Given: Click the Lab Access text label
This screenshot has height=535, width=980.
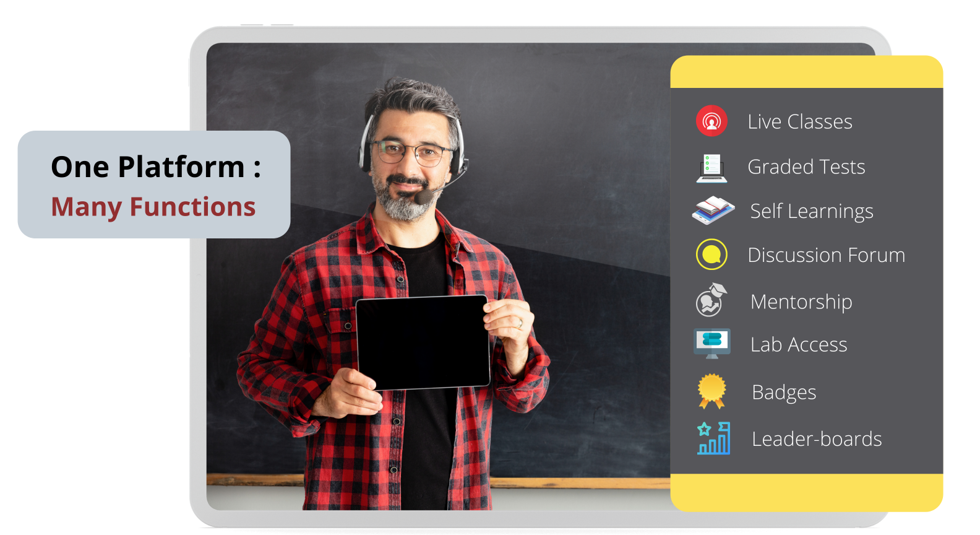Looking at the screenshot, I should pos(799,344).
